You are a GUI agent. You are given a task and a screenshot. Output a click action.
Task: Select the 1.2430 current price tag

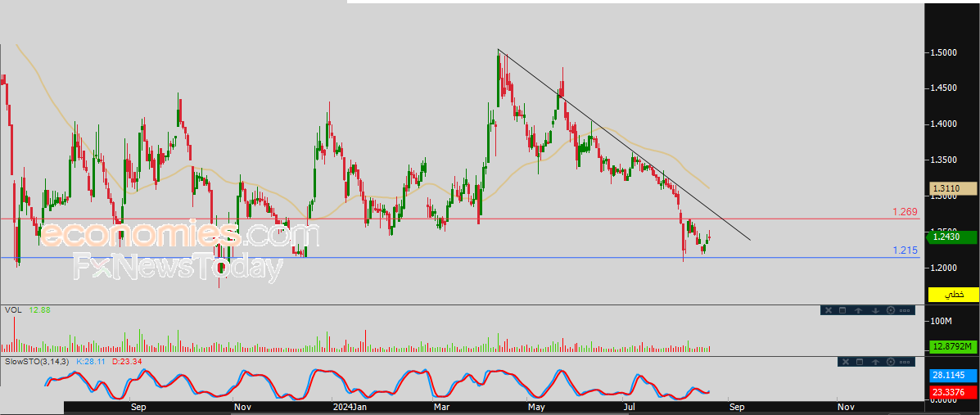(x=952, y=237)
